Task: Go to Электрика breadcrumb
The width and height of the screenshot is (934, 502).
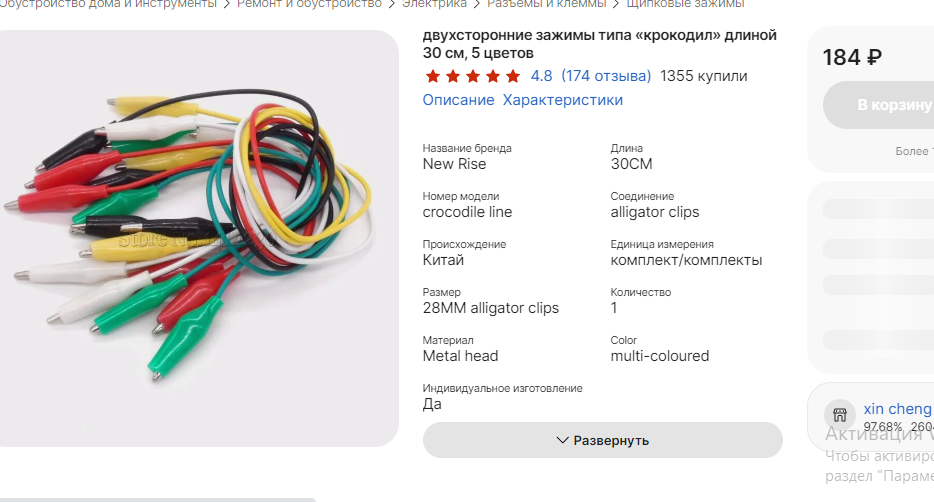Action: tap(434, 4)
